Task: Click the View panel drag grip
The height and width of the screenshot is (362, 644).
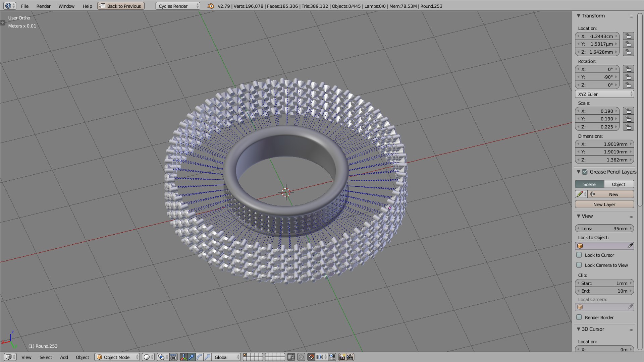Action: click(x=631, y=217)
